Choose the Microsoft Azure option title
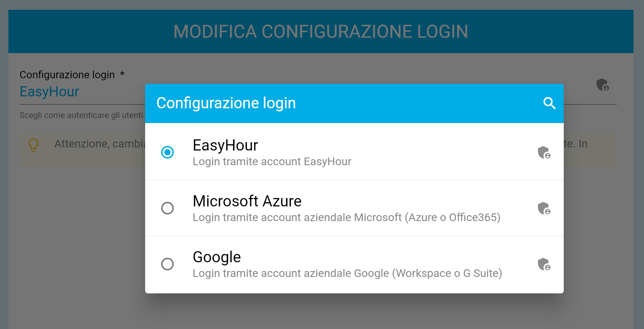The width and height of the screenshot is (644, 329). (x=247, y=201)
